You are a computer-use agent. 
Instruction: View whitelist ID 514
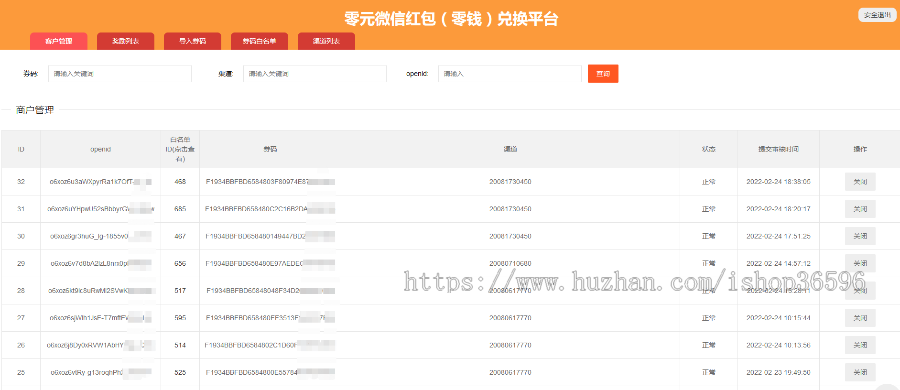coord(180,345)
